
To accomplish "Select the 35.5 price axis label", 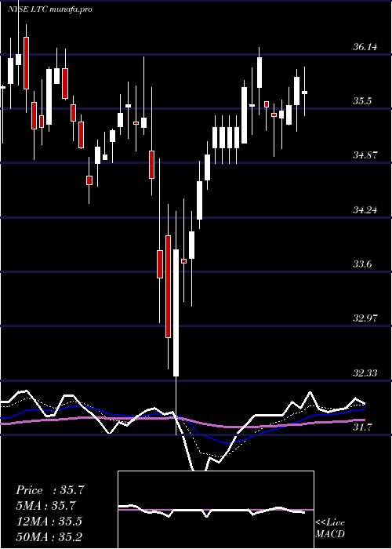I will [x=362, y=101].
